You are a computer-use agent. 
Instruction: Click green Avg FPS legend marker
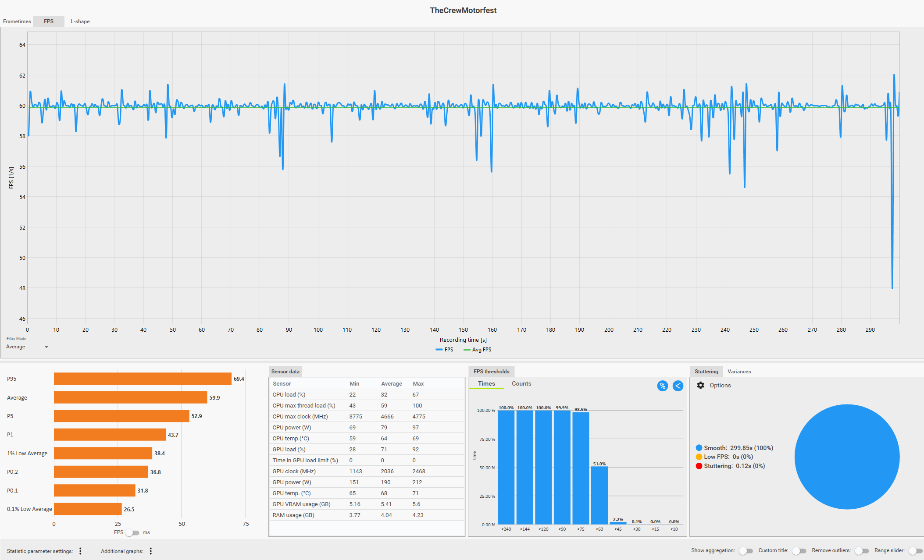pyautogui.click(x=467, y=350)
